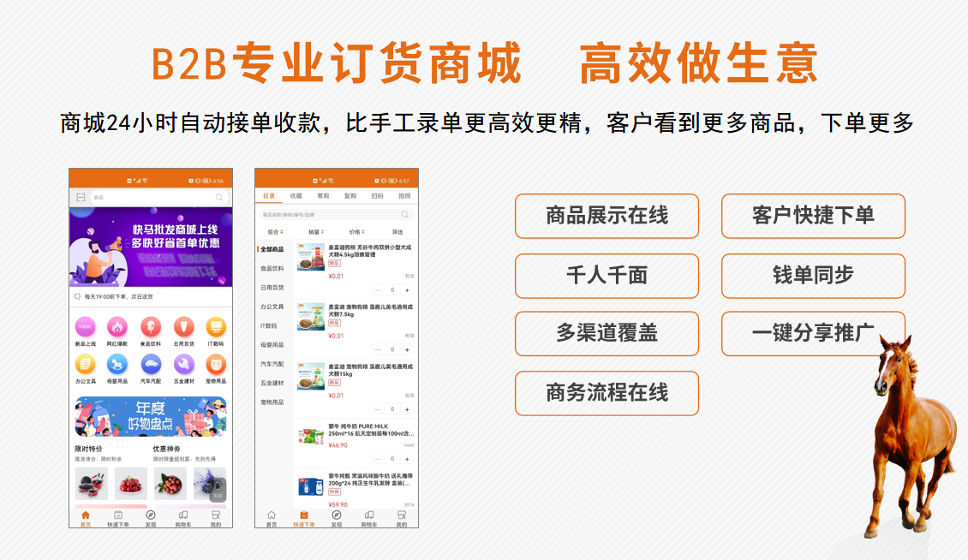Select the 五金建材 wrench category icon

click(x=184, y=364)
